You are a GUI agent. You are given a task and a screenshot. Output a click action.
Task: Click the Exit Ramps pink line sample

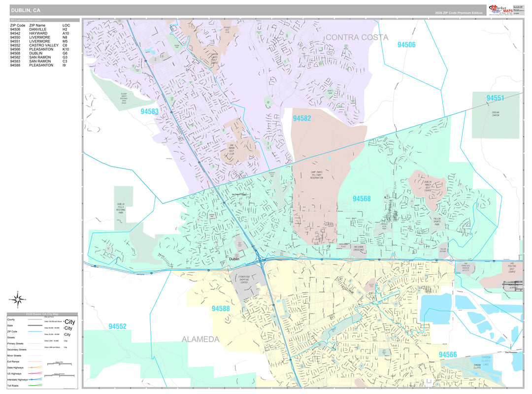coord(35,361)
